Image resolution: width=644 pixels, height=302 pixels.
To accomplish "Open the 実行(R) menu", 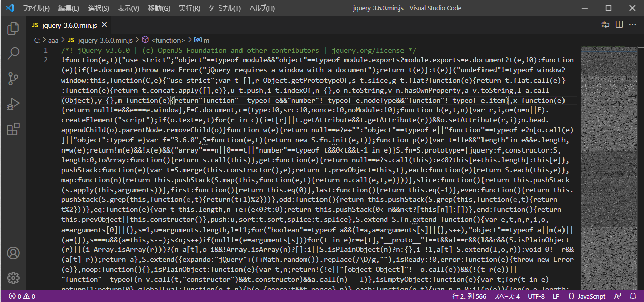I will [189, 8].
